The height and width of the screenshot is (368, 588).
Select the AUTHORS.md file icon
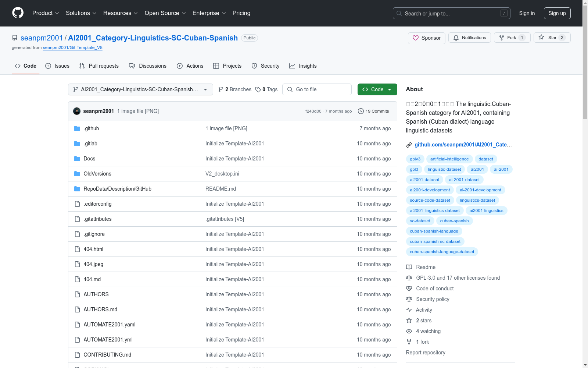point(77,309)
